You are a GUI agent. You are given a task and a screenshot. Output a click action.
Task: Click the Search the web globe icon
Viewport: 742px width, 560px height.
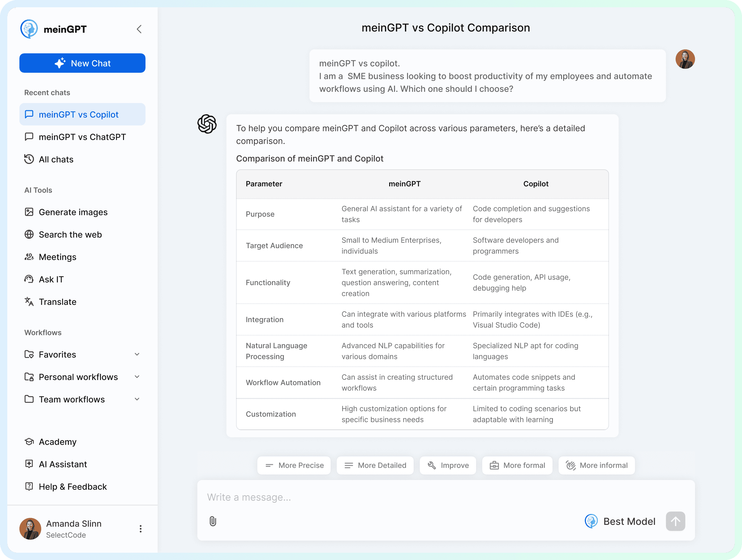pyautogui.click(x=29, y=235)
